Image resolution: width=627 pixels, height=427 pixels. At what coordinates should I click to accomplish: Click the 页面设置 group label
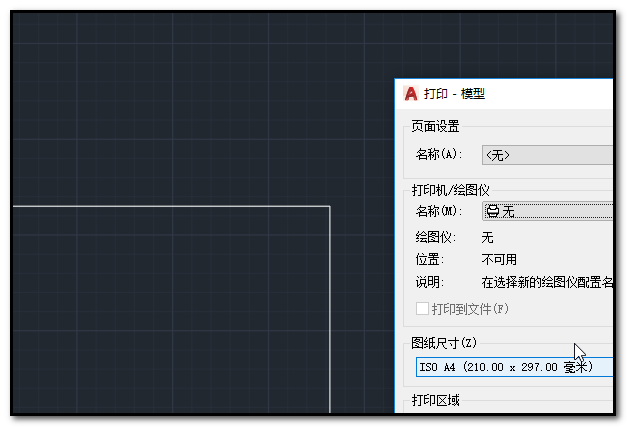pyautogui.click(x=435, y=126)
